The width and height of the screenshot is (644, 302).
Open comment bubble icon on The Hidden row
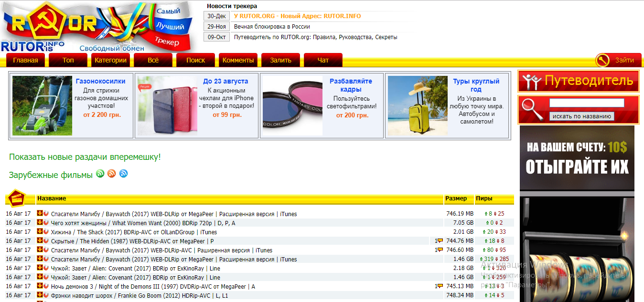click(x=440, y=241)
